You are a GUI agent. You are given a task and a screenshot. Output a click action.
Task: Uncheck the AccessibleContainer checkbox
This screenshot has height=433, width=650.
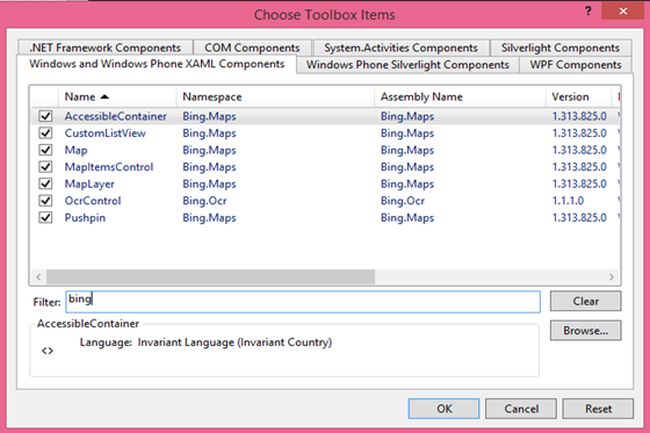45,116
